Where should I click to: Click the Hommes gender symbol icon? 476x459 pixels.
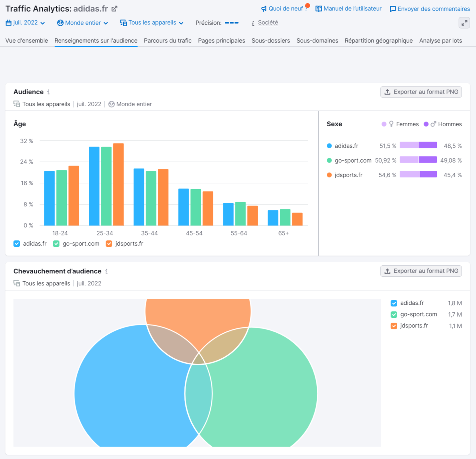click(x=433, y=124)
